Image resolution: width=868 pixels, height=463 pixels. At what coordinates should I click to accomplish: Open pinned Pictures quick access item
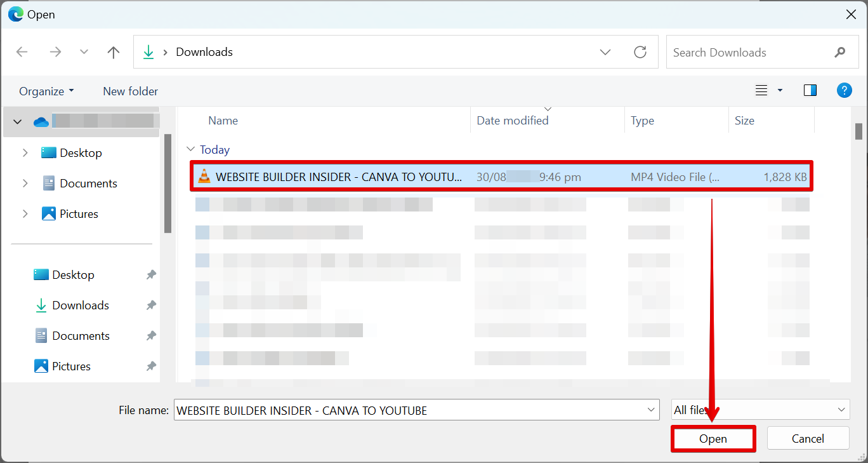(62, 366)
